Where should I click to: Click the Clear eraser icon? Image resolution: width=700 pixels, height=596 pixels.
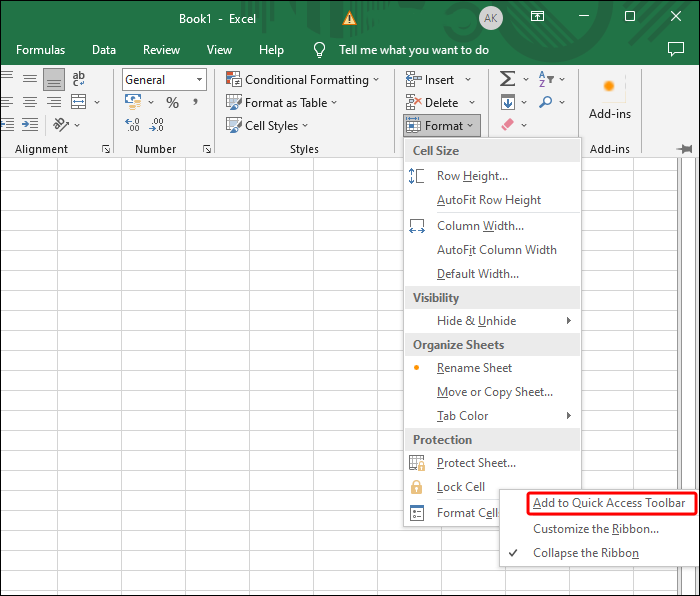507,125
